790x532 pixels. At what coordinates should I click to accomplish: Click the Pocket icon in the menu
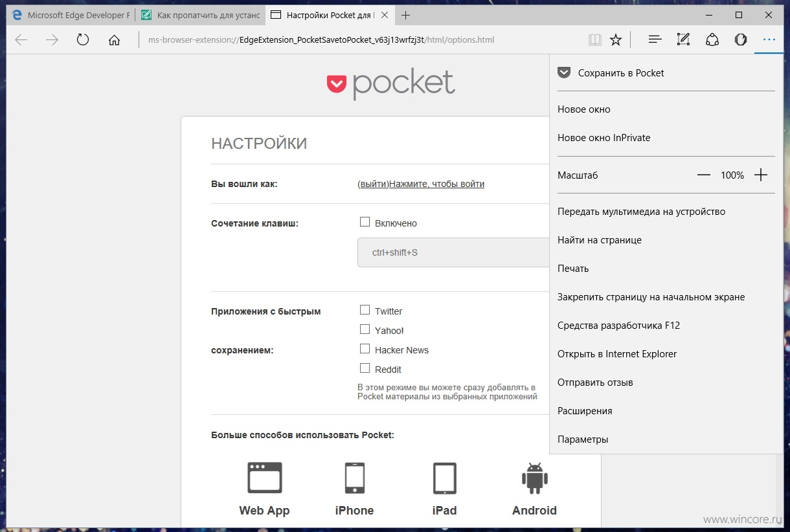pos(564,73)
